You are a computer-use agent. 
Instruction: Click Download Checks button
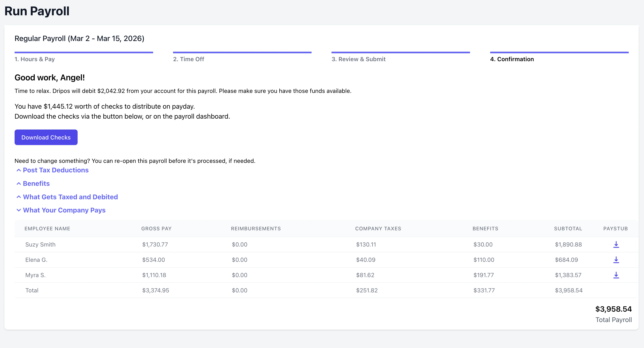[x=46, y=137]
